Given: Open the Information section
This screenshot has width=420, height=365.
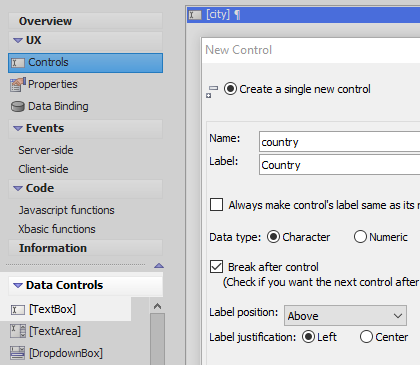Looking at the screenshot, I should tap(85, 248).
